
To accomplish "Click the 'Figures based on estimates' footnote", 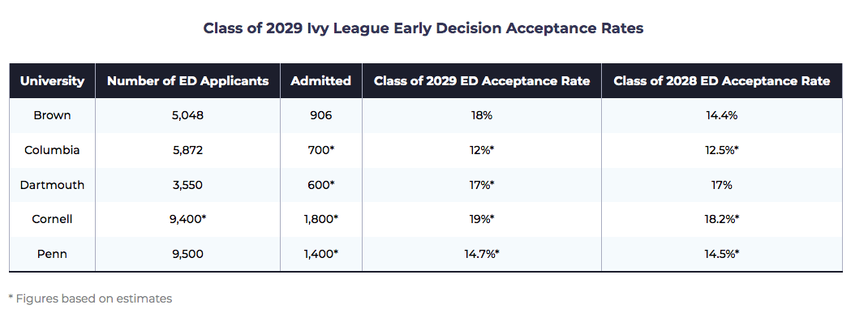I will (90, 299).
